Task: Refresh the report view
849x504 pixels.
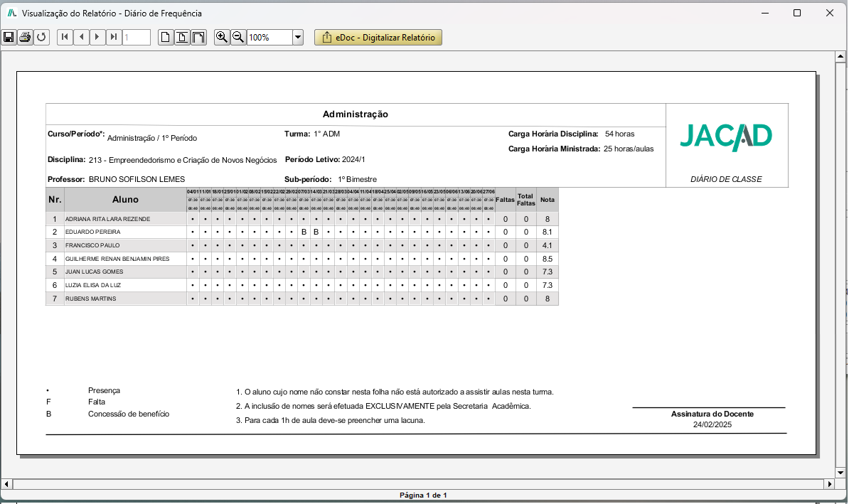Action: [x=41, y=38]
